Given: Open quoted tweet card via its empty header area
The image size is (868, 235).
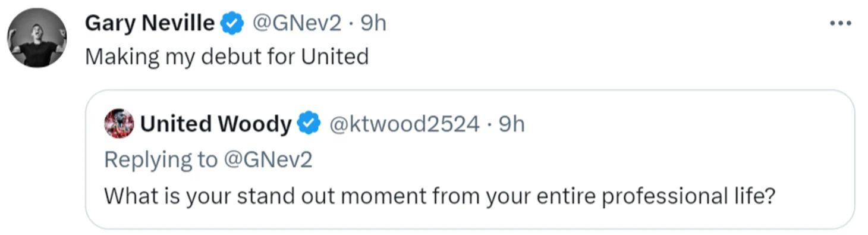Looking at the screenshot, I should (x=684, y=124).
